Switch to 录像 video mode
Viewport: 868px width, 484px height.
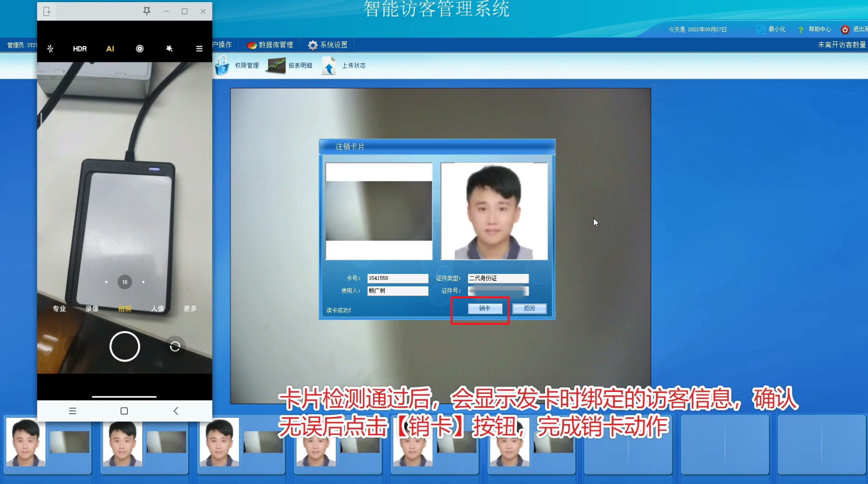[x=92, y=308]
